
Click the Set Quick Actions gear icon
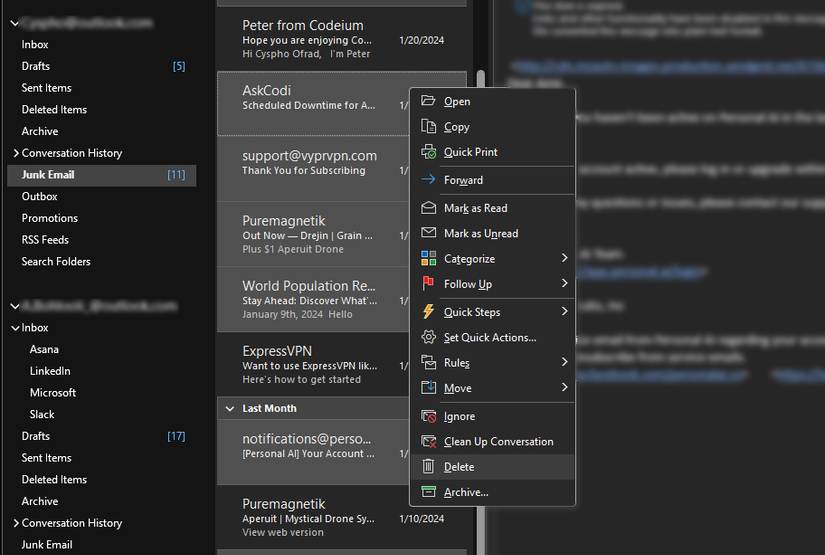coord(428,337)
